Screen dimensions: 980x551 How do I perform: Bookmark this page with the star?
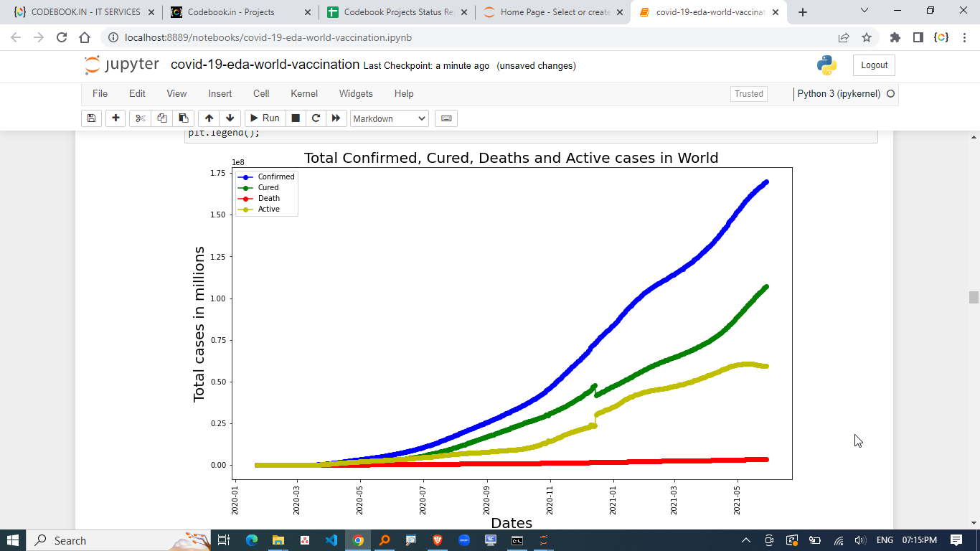pyautogui.click(x=867, y=37)
